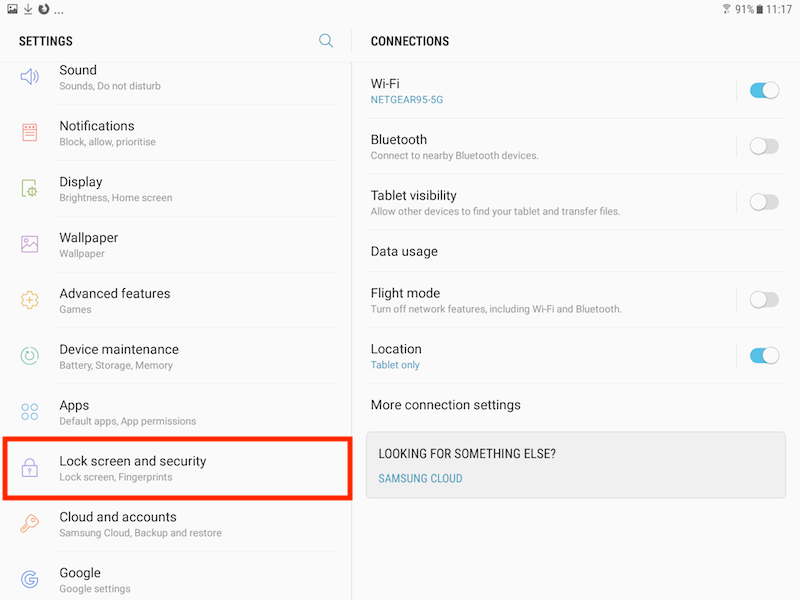
Task: Tap the Sound speaker icon
Action: point(30,77)
